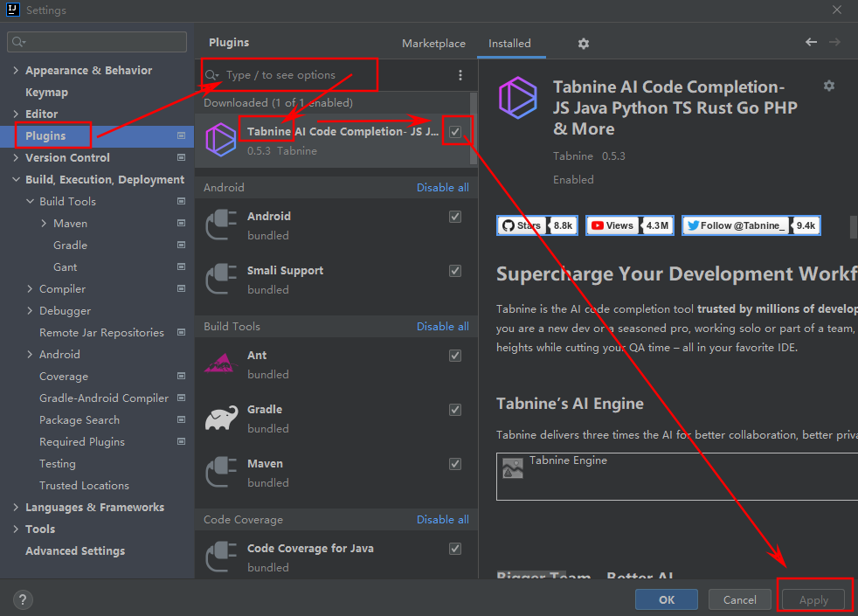
Task: Click Disable all for Android group
Action: 443,188
